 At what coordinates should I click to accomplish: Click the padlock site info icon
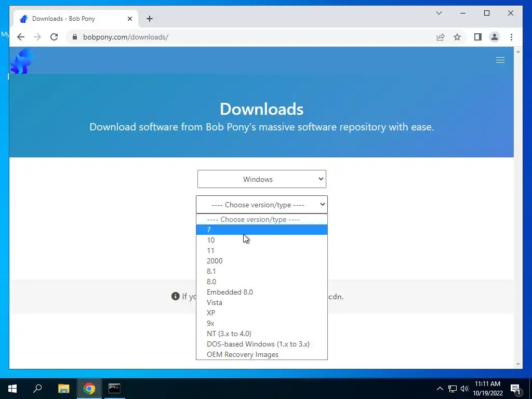coord(75,37)
